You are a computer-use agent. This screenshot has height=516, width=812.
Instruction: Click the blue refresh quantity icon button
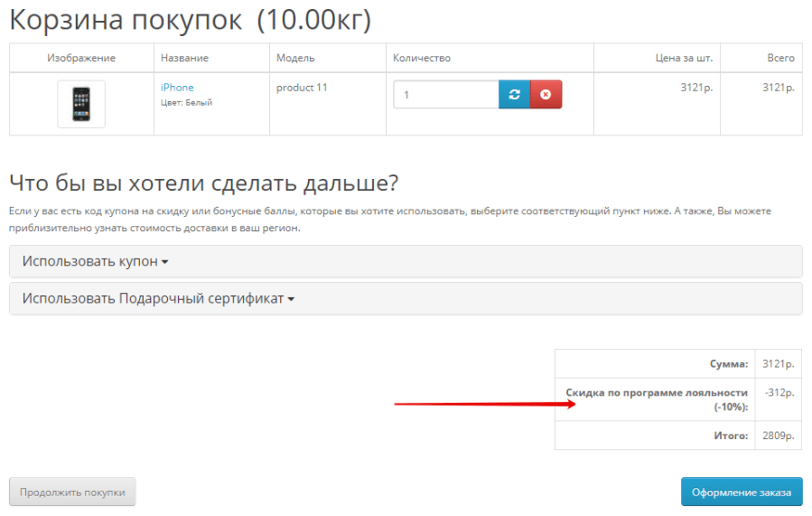514,94
